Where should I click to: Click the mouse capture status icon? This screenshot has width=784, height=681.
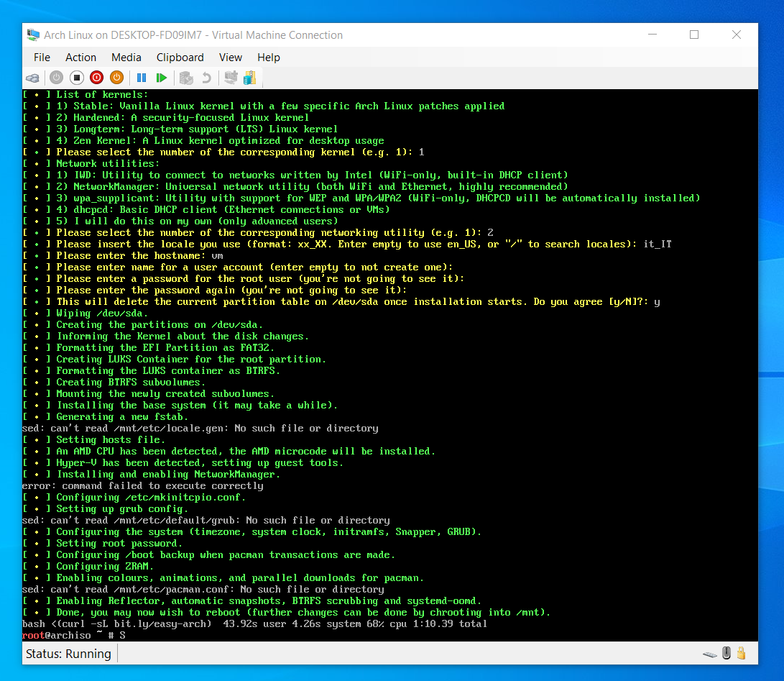[727, 653]
